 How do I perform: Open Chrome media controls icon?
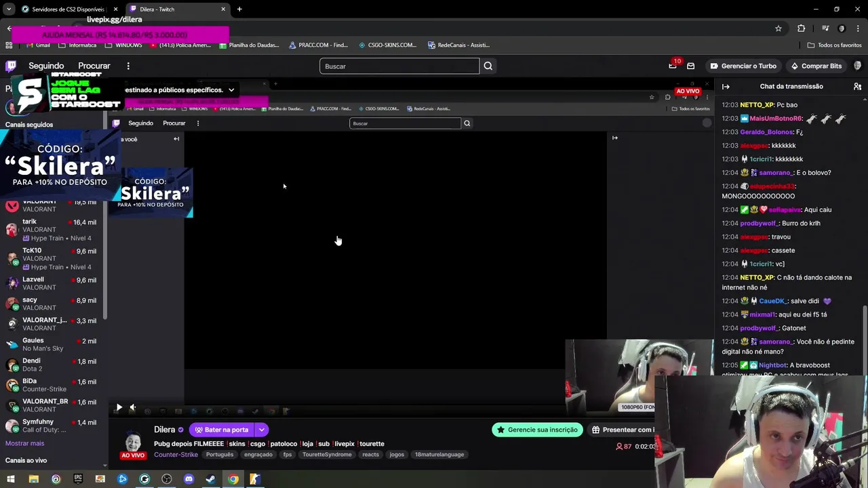click(x=825, y=28)
